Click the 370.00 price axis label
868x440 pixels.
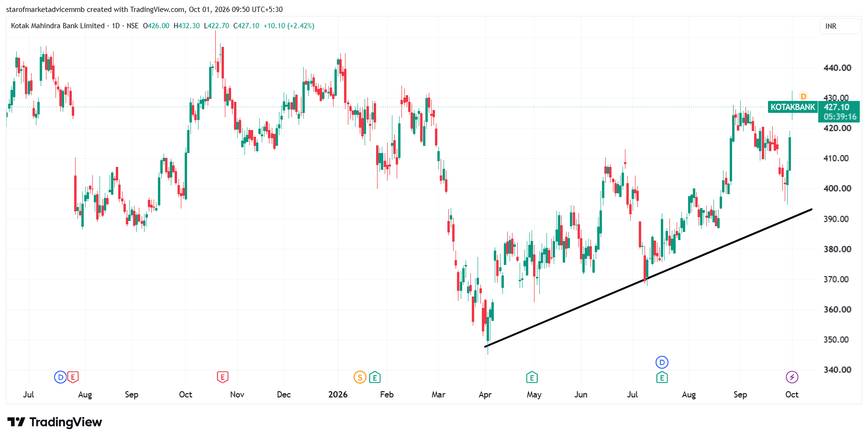click(x=837, y=279)
